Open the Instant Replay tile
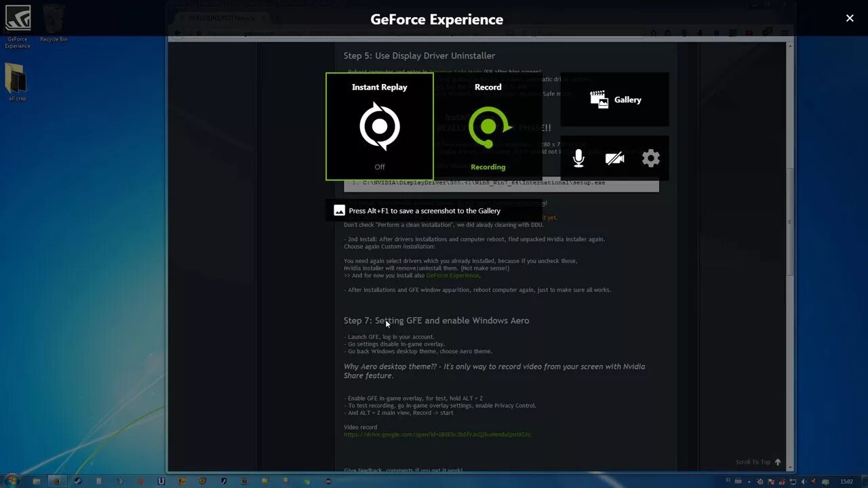 [x=380, y=127]
